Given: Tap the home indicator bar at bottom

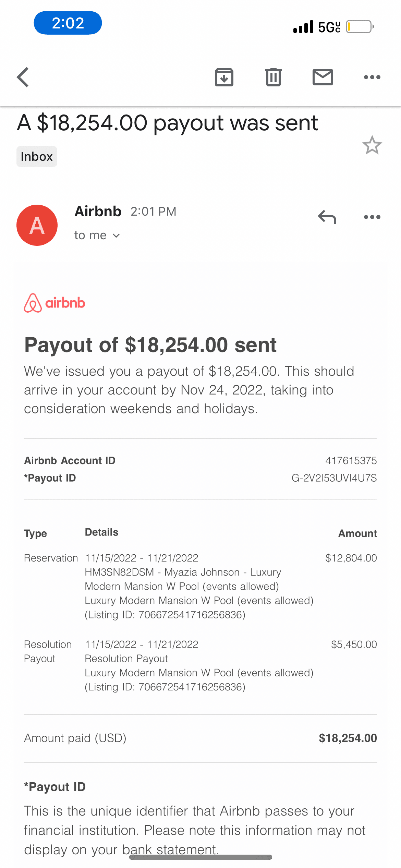Looking at the screenshot, I should click(x=200, y=857).
